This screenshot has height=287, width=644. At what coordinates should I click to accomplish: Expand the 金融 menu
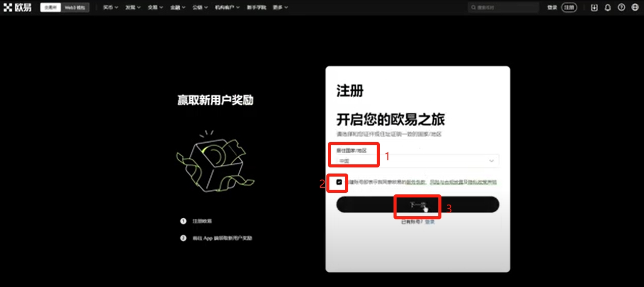click(178, 8)
